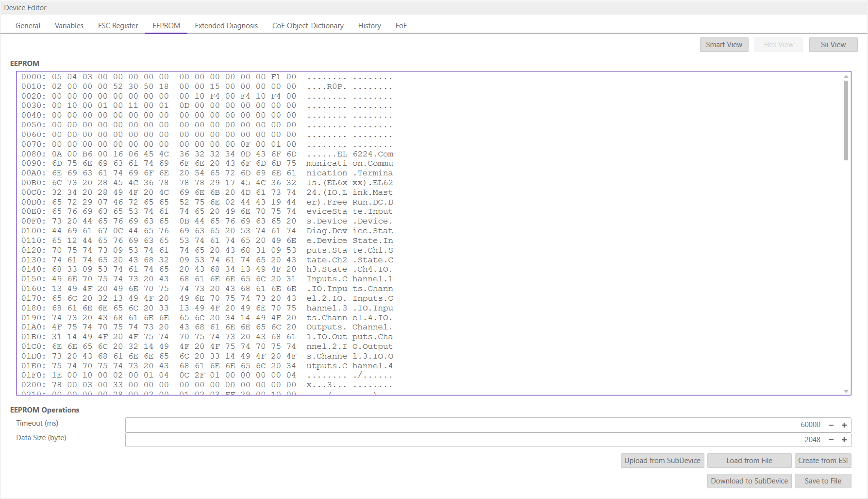This screenshot has height=499, width=868.
Task: Select the FoE tab
Action: [401, 25]
